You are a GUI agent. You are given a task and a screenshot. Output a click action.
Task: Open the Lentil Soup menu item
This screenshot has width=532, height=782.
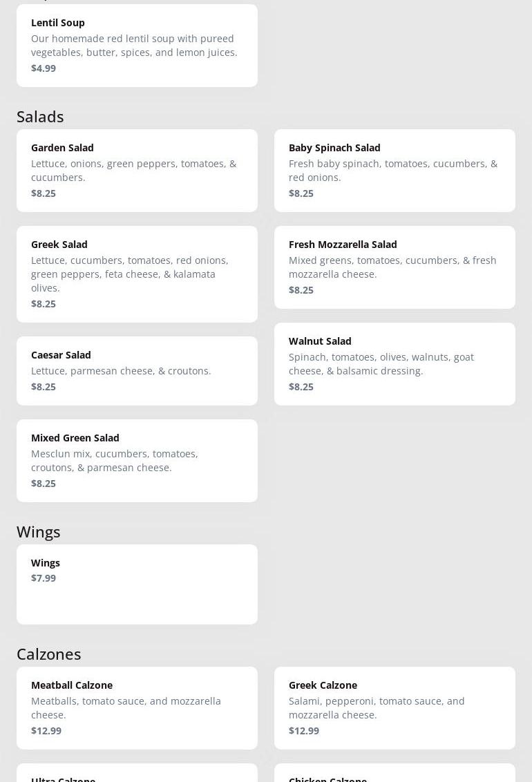(137, 46)
